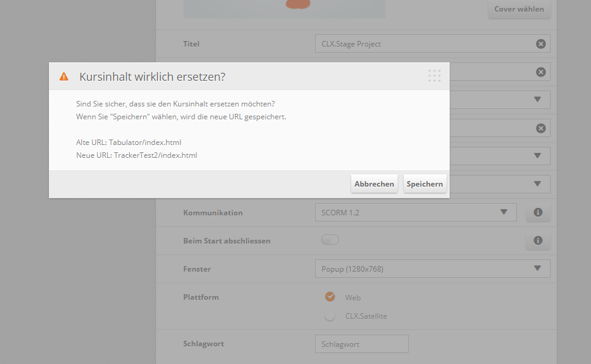
Task: Expand the Fenster dropdown with Popup (1280x768)
Action: 432,269
